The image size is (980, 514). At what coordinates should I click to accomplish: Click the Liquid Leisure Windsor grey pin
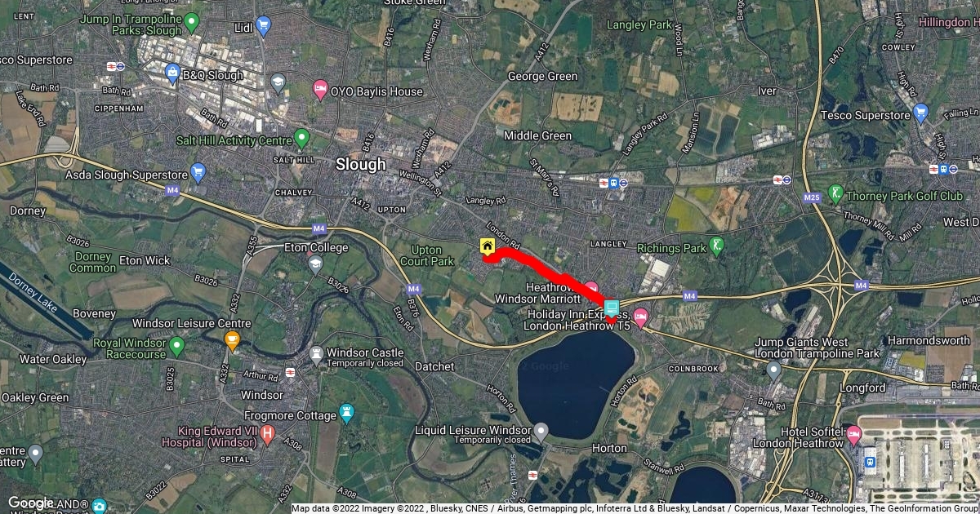click(541, 429)
